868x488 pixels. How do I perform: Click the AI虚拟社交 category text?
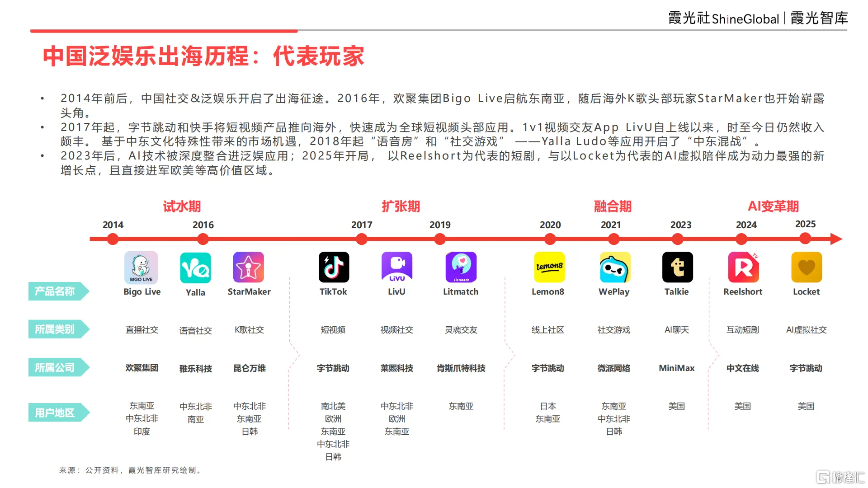pos(807,330)
